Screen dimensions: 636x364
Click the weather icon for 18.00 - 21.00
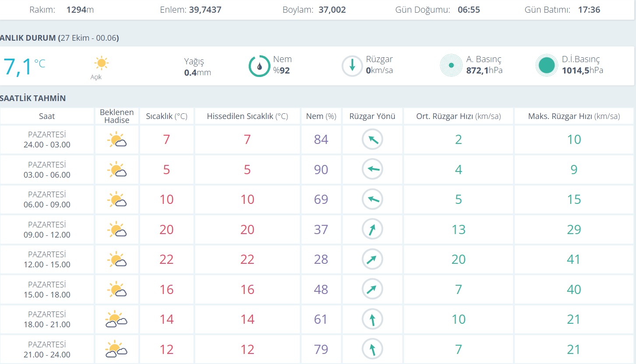point(116,319)
